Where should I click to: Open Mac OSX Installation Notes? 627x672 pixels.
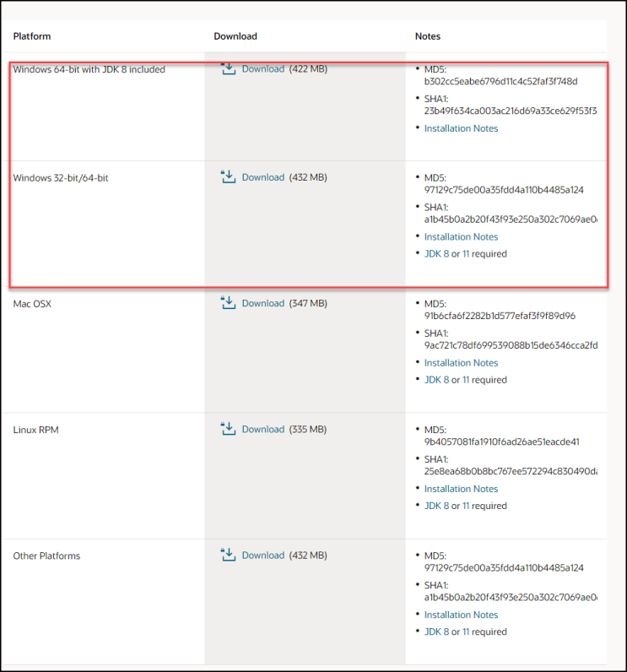click(x=461, y=363)
